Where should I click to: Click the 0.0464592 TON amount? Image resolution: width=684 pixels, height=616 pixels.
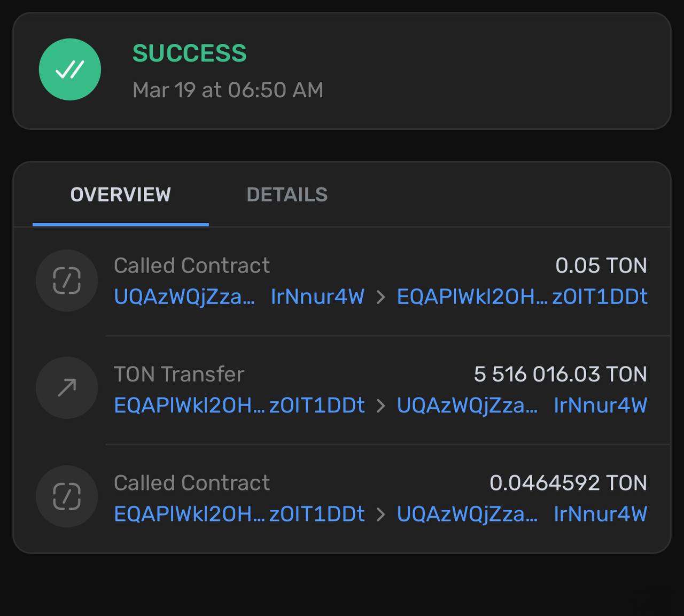coord(568,483)
